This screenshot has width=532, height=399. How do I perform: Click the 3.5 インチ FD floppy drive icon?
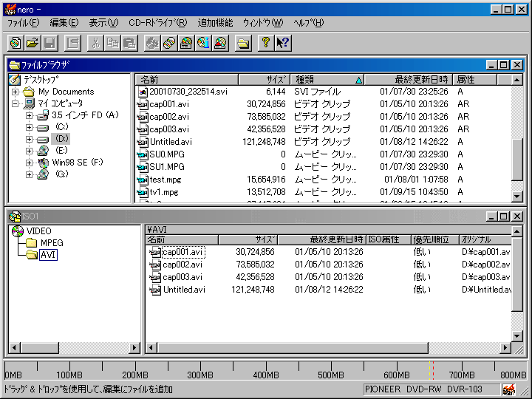point(43,115)
